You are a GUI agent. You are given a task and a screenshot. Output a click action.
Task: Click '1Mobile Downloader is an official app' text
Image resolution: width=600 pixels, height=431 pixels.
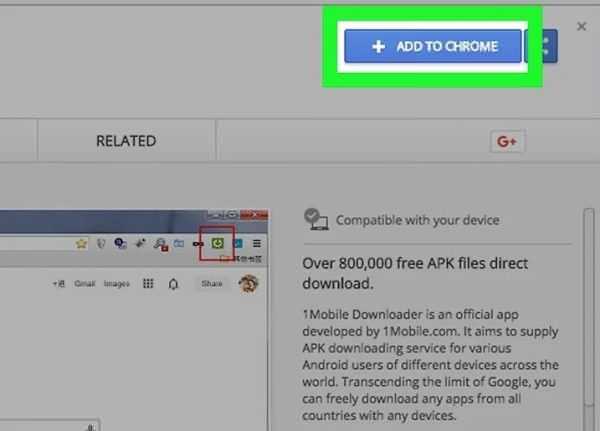pos(410,314)
